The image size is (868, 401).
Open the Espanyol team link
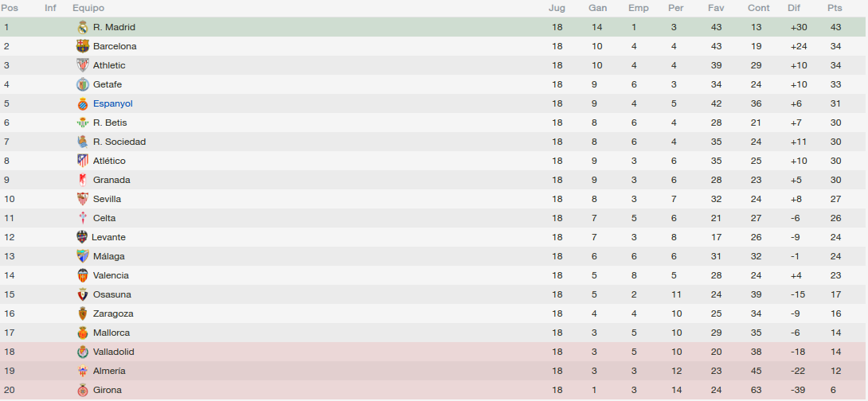click(113, 103)
